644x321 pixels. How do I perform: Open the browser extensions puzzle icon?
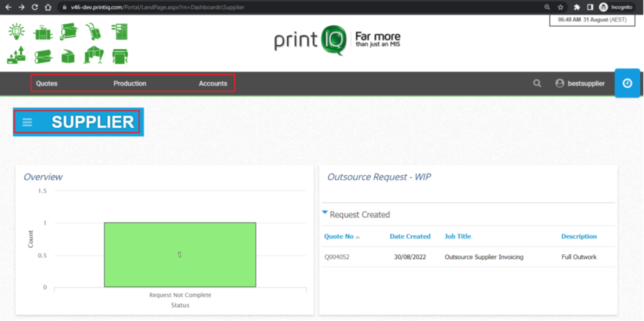tap(577, 7)
